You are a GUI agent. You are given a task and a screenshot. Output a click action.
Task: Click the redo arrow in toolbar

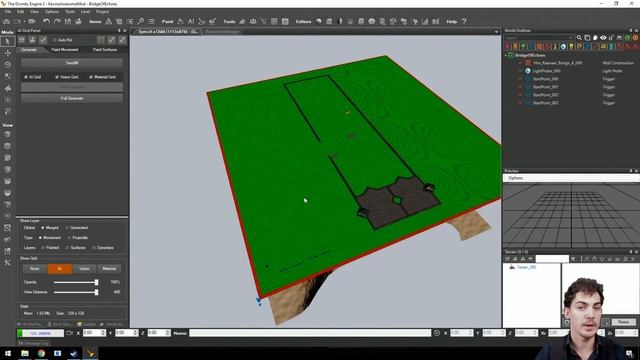point(57,21)
